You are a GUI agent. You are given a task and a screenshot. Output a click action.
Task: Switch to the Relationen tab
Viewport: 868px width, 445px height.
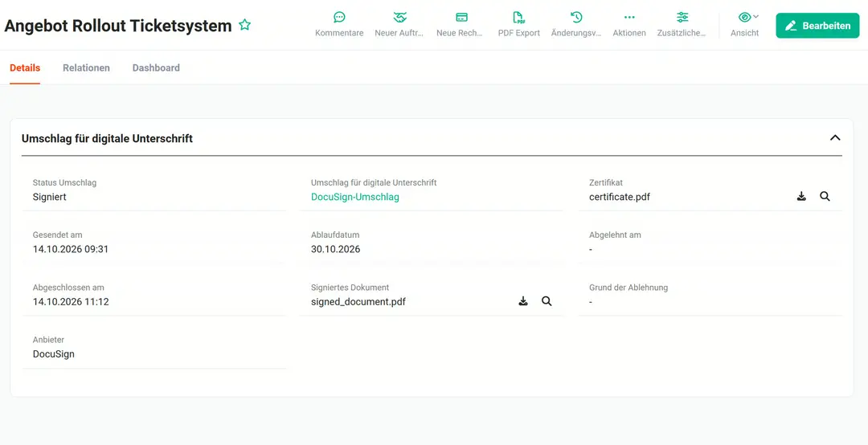86,68
